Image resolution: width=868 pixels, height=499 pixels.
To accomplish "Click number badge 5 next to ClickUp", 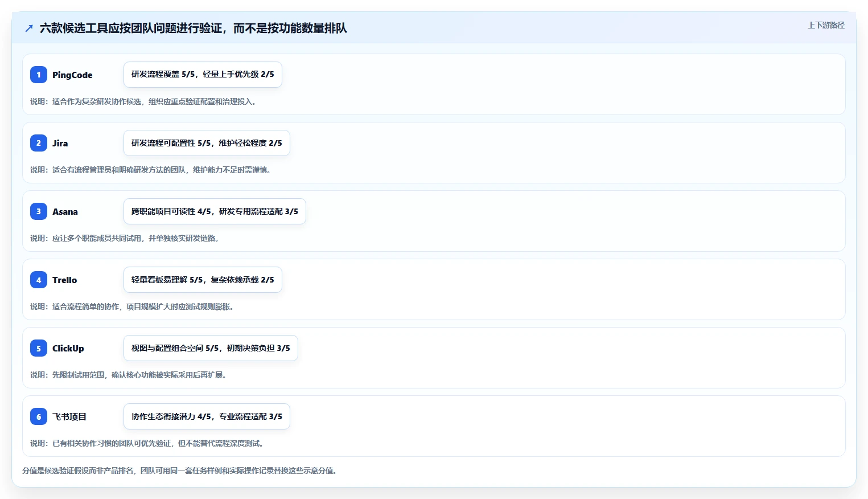I will 39,348.
